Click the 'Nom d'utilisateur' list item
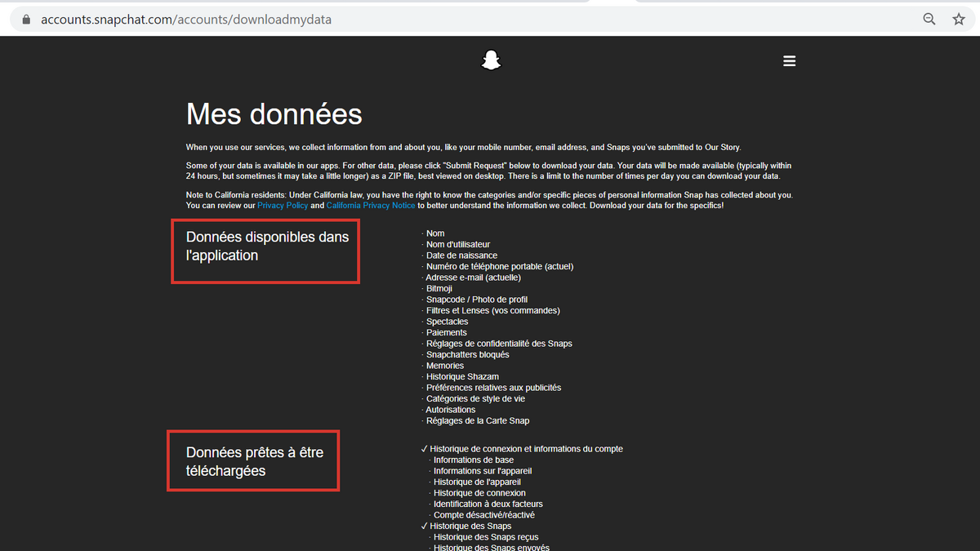Viewport: 980px width, 551px height. 457,245
